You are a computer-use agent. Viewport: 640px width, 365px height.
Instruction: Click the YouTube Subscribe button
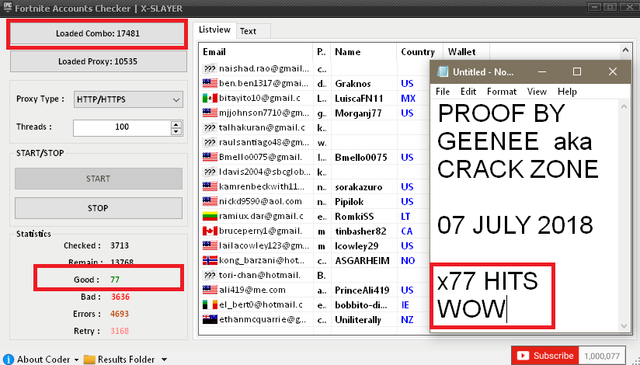pos(545,356)
